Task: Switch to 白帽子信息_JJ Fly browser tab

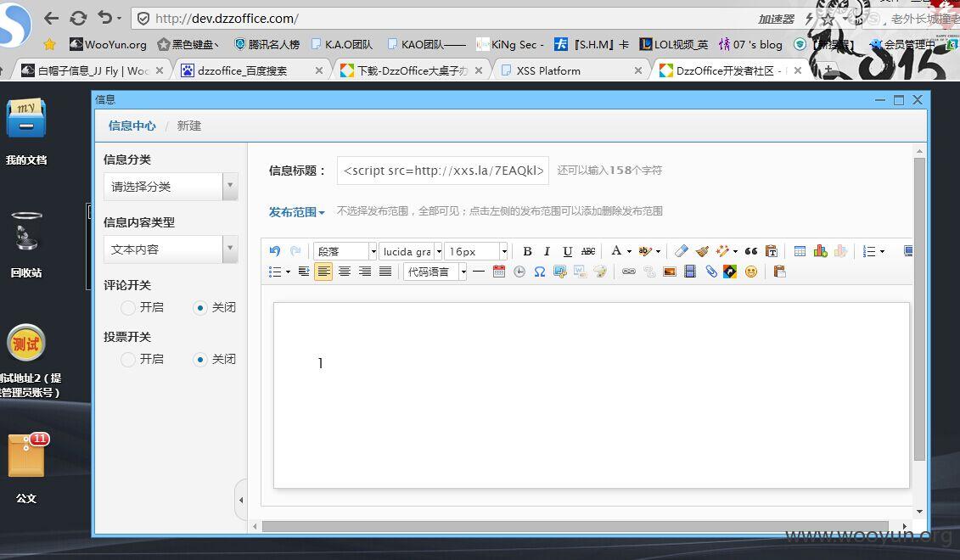Action: coord(92,71)
